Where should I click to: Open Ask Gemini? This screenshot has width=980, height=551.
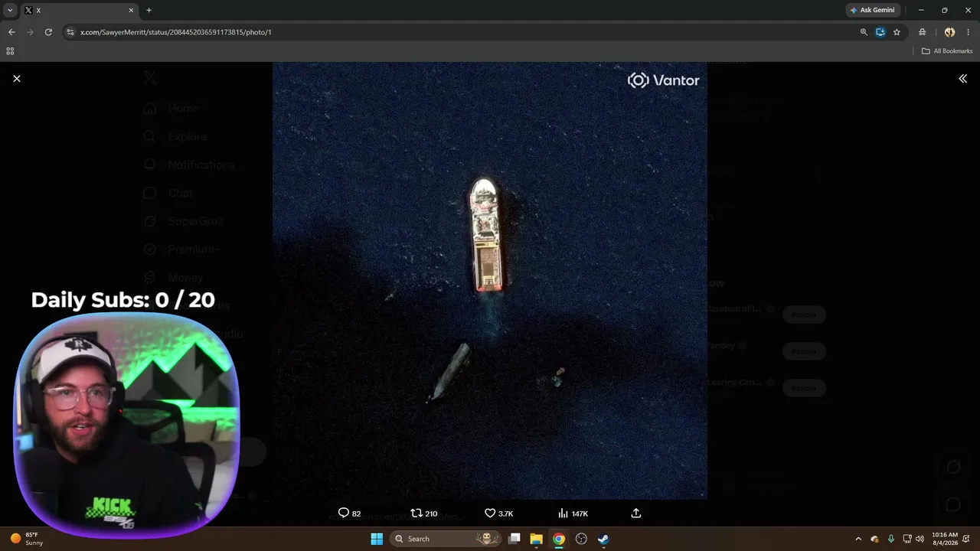point(872,10)
